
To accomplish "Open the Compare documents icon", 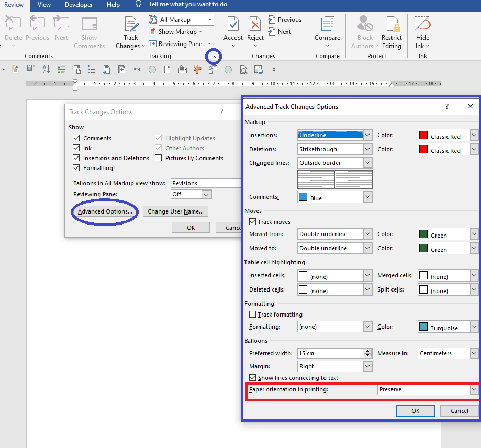I will pyautogui.click(x=327, y=25).
